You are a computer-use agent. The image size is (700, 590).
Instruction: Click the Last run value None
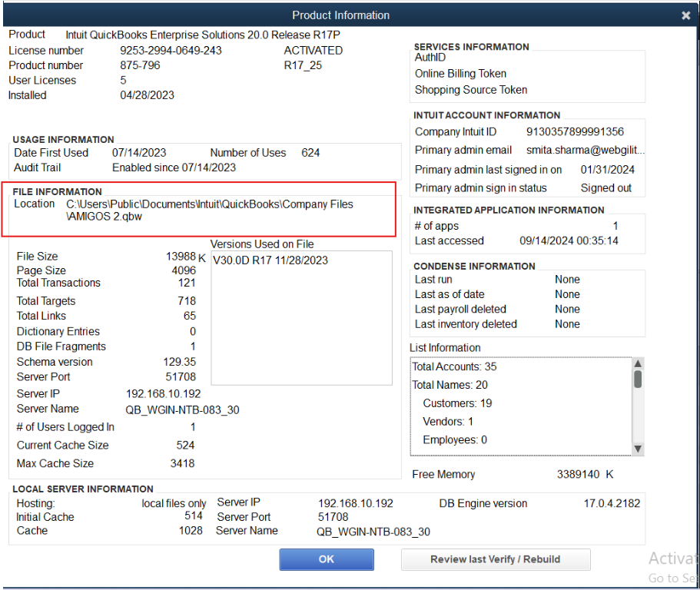click(x=567, y=280)
